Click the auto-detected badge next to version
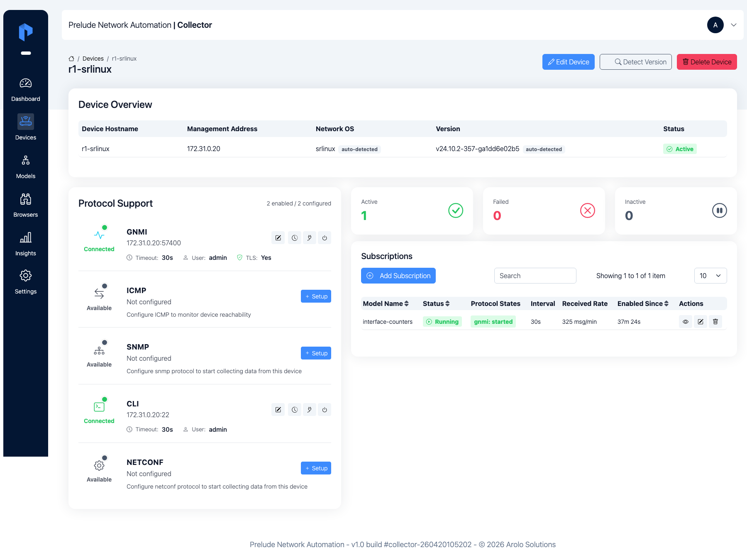 (544, 149)
